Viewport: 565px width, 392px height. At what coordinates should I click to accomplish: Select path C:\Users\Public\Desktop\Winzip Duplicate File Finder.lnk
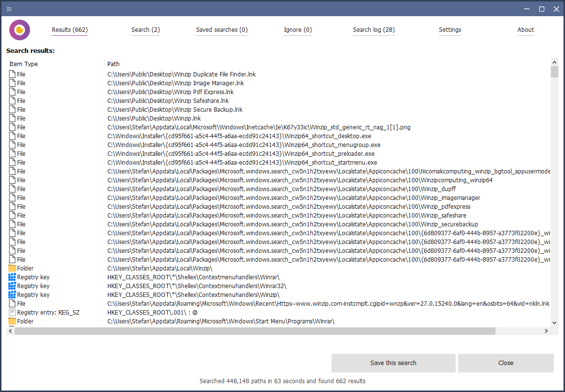[x=181, y=74]
